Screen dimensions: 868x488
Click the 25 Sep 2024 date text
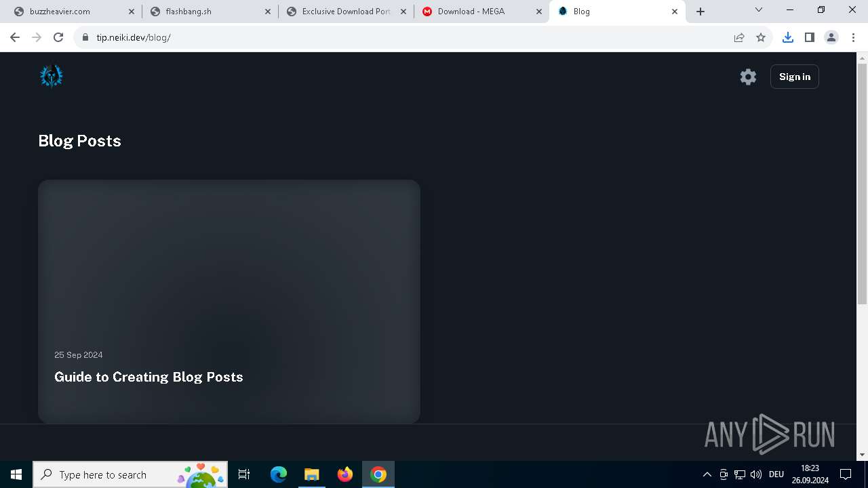79,355
